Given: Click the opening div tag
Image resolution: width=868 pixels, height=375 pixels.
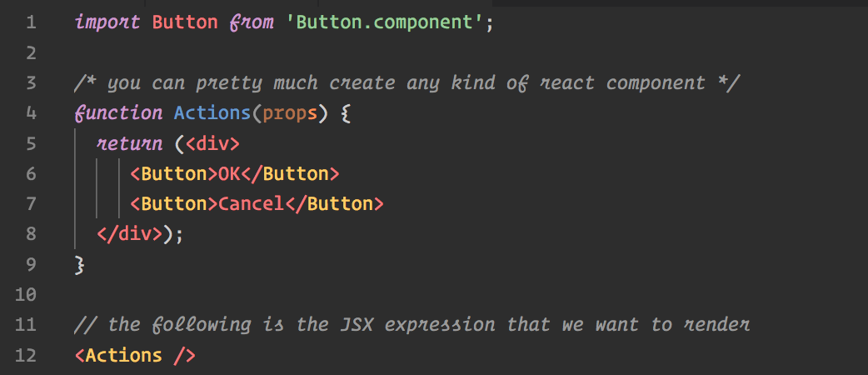Looking at the screenshot, I should pos(212,144).
